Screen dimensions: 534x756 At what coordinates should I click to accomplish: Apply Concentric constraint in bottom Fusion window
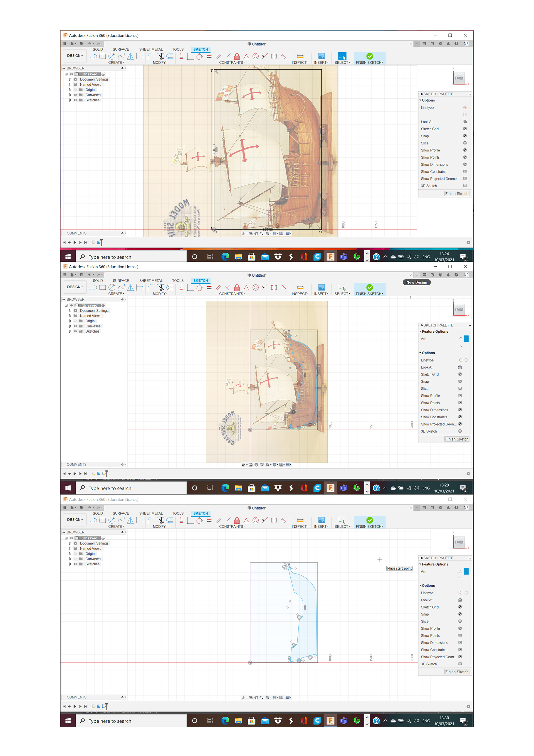[256, 520]
